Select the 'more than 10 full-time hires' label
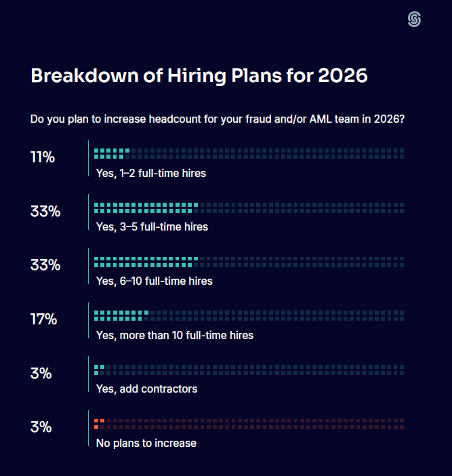 coord(175,335)
